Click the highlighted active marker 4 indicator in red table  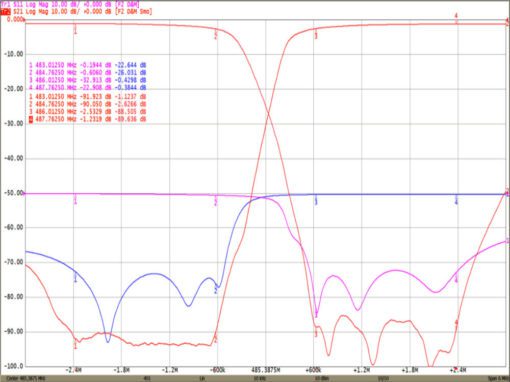click(x=31, y=119)
